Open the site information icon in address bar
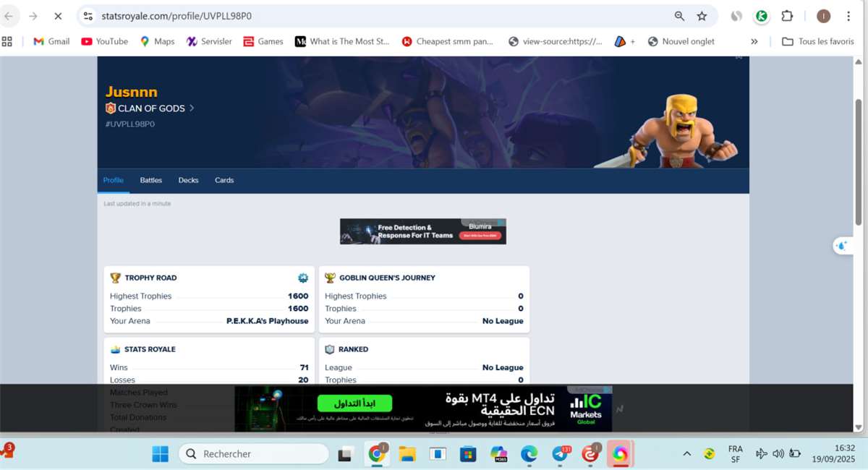The height and width of the screenshot is (470, 868). click(x=88, y=16)
